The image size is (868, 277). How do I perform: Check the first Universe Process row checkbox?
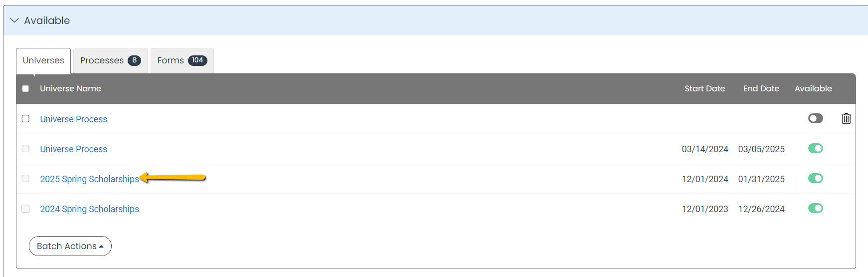click(25, 119)
